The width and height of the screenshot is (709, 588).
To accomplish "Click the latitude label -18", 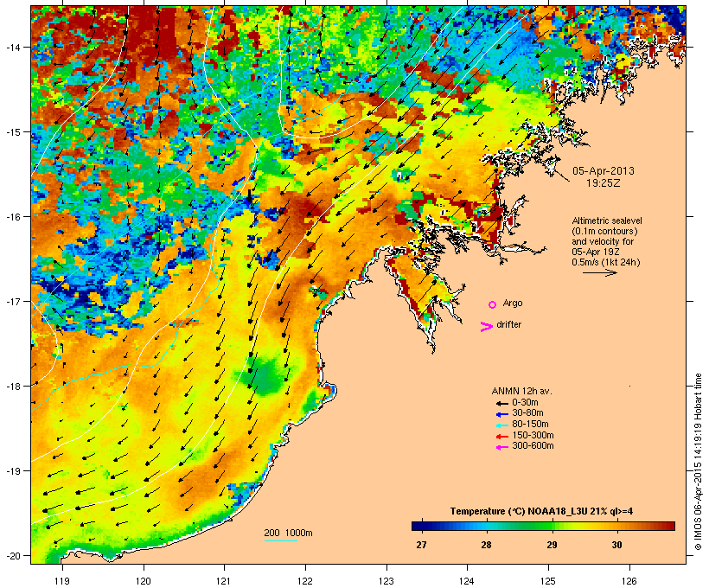I will point(12,387).
